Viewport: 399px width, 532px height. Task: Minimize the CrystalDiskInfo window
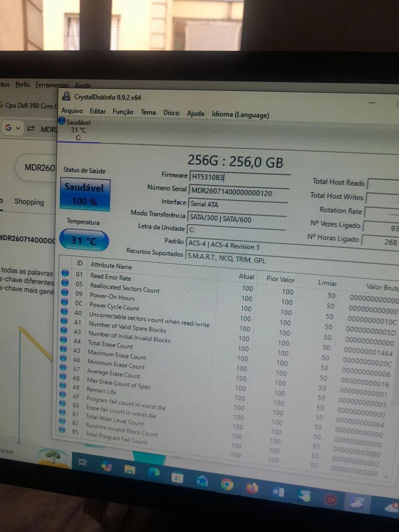point(372,102)
